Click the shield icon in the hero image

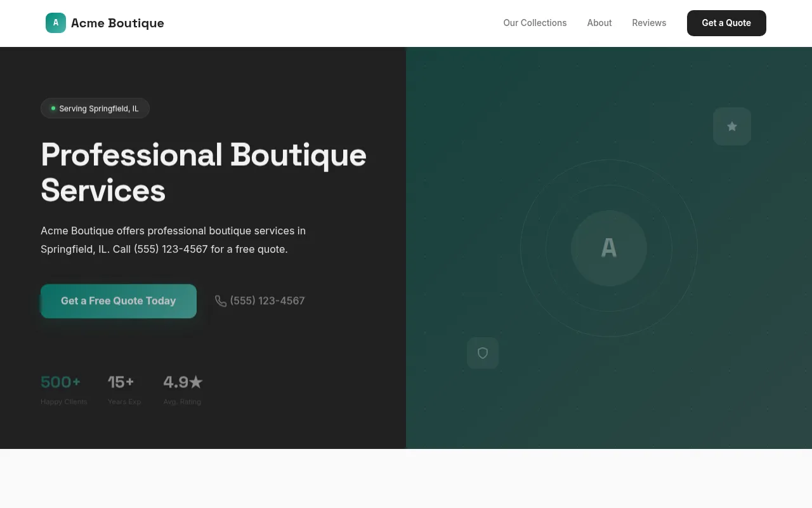483,353
